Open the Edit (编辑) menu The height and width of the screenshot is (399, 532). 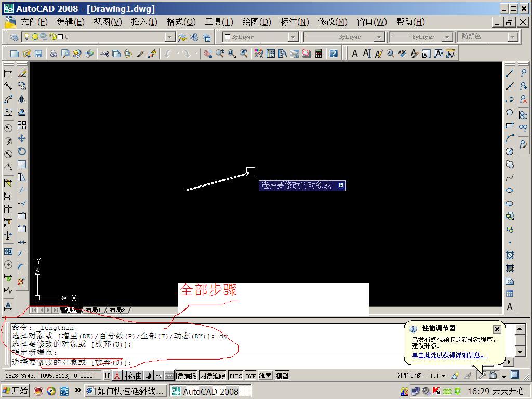(71, 22)
